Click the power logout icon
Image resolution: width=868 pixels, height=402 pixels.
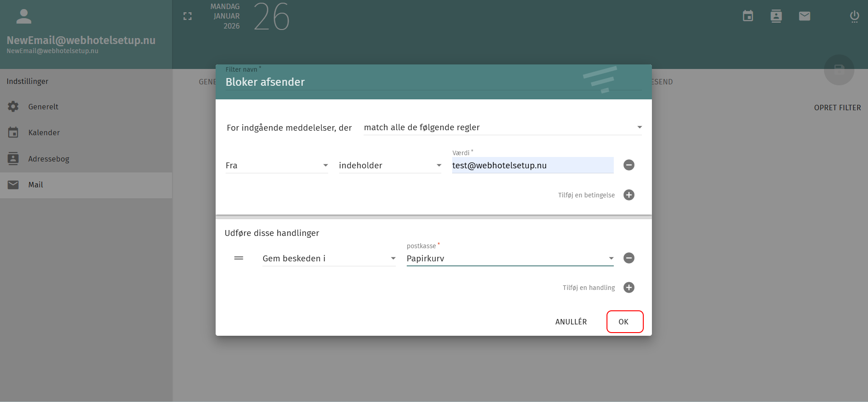pyautogui.click(x=854, y=16)
